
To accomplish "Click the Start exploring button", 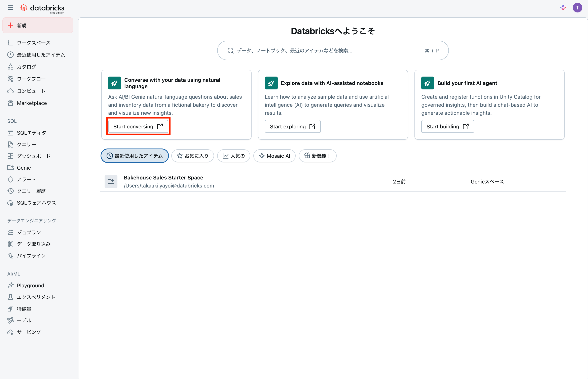I will click(293, 126).
